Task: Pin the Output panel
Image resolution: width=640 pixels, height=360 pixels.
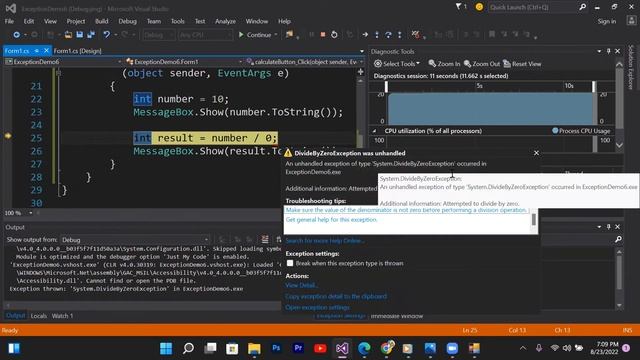Action: coord(608,227)
